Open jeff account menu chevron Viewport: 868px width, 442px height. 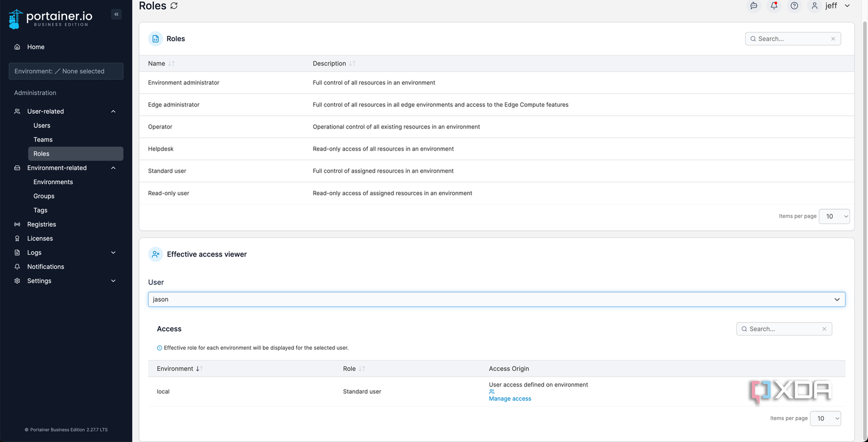[847, 6]
